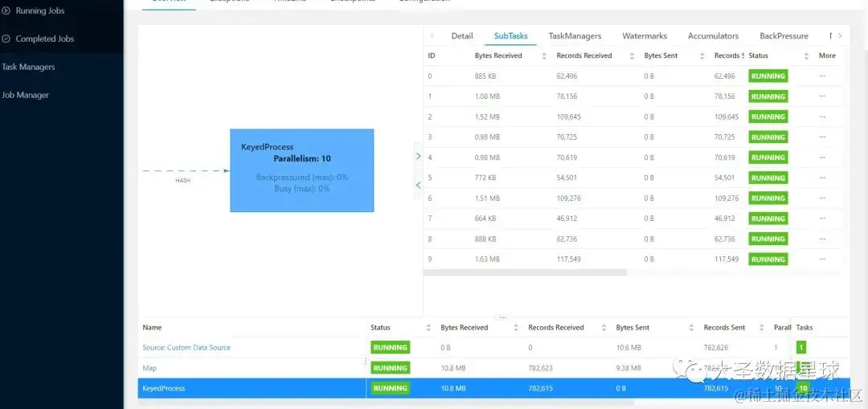Open Job Manager in the sidebar
The height and width of the screenshot is (409, 868).
pos(25,95)
